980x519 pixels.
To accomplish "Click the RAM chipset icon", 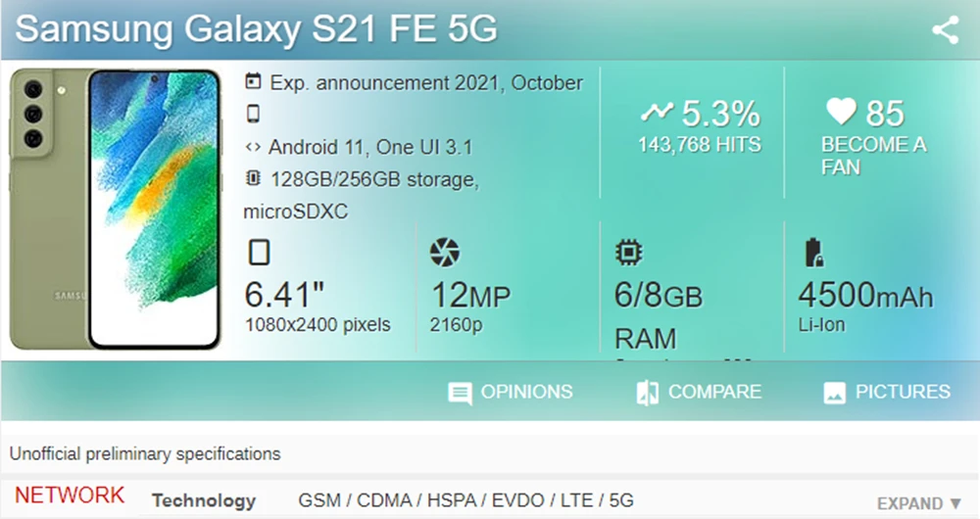I will pos(628,253).
